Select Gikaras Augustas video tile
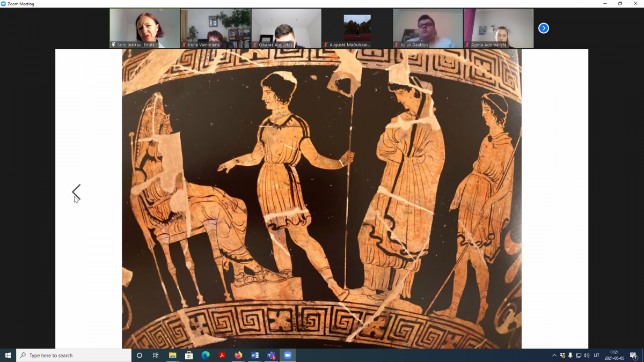The width and height of the screenshot is (644, 362). click(287, 28)
